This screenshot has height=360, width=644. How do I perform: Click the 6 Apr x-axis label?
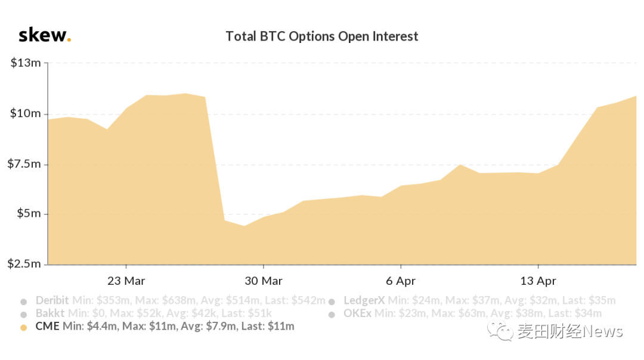pyautogui.click(x=401, y=281)
